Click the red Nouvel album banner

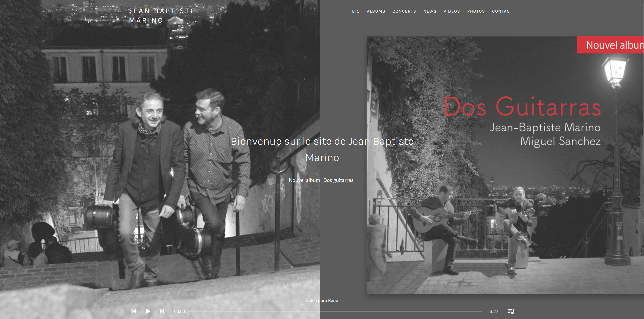tap(610, 45)
